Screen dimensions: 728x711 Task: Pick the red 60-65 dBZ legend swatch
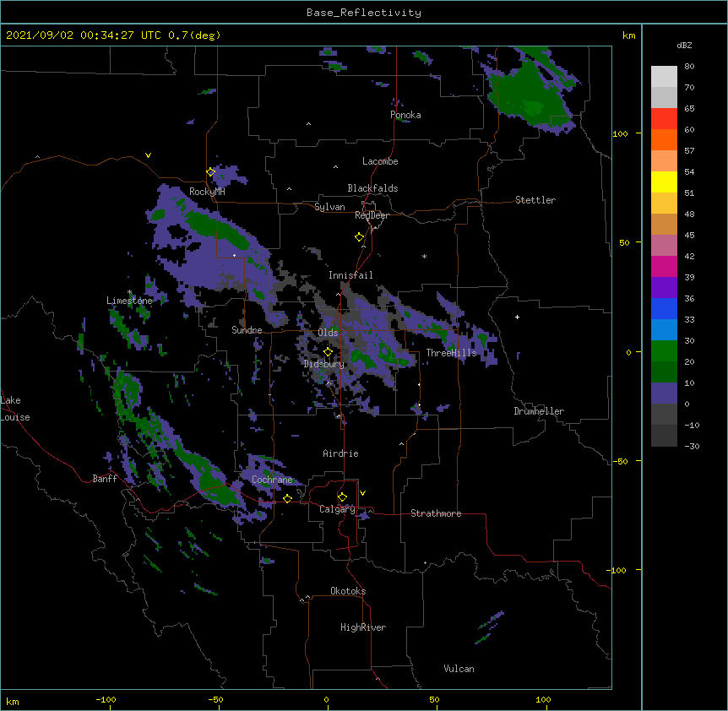tap(664, 119)
